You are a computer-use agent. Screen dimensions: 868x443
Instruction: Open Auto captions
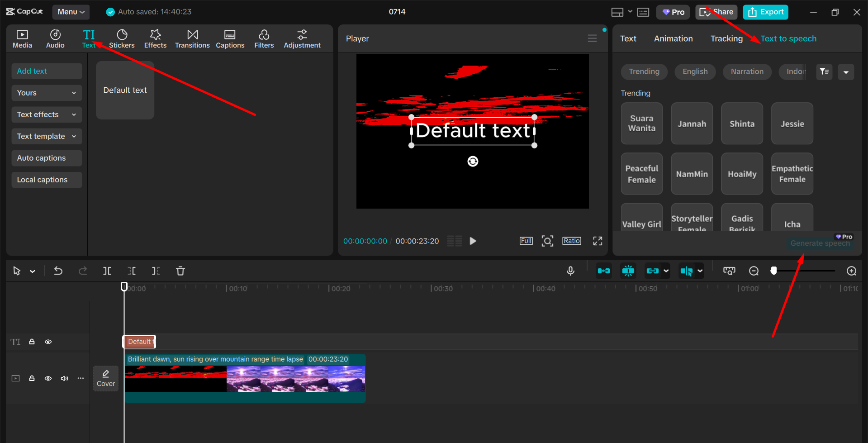(47, 158)
